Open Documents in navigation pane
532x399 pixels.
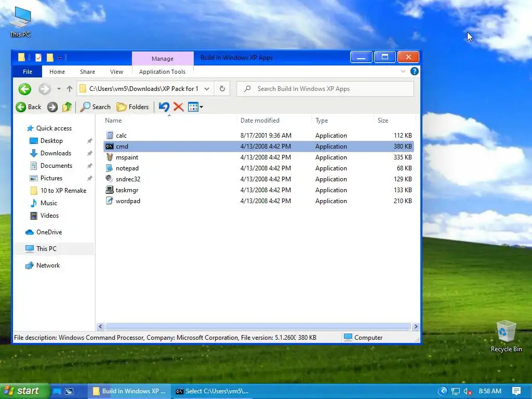point(51,166)
